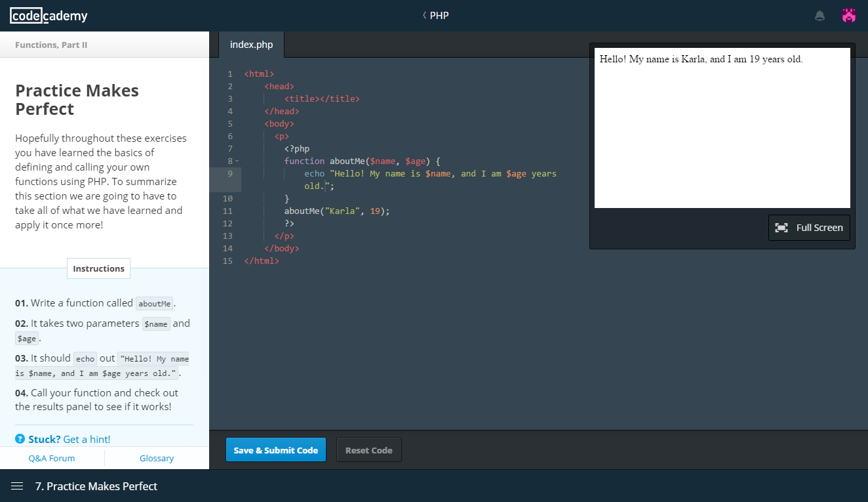Click the ?> closing tag line
Screen dimensions: 868x502
(x=289, y=223)
